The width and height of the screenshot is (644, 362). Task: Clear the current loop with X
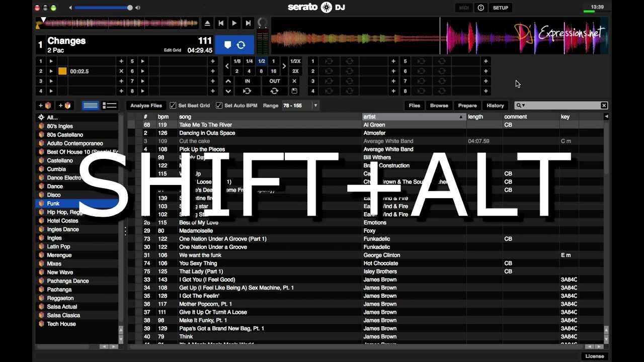(294, 81)
